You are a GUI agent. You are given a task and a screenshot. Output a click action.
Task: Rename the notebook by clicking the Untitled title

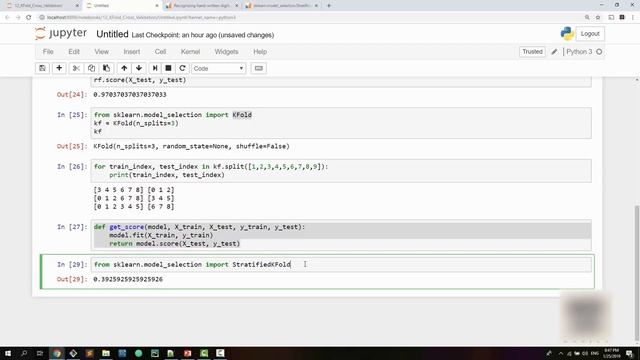[112, 34]
